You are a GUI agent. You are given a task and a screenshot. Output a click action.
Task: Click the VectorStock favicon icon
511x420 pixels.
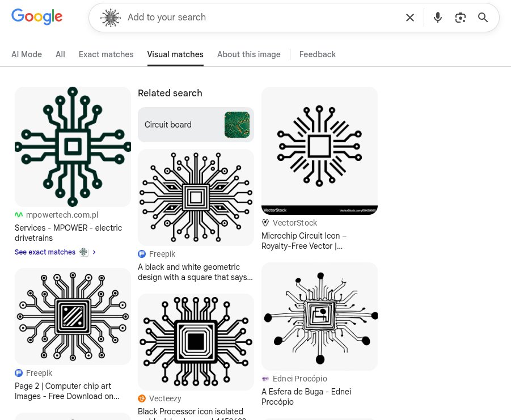[265, 223]
